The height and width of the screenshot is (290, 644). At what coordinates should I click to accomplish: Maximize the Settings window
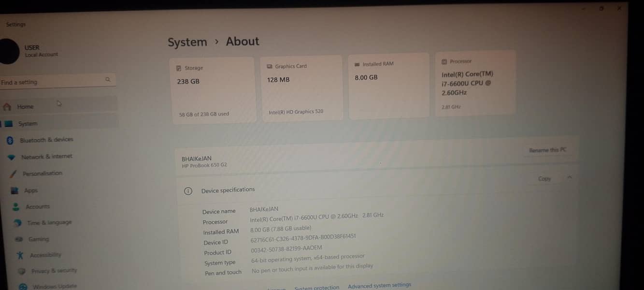click(x=601, y=8)
